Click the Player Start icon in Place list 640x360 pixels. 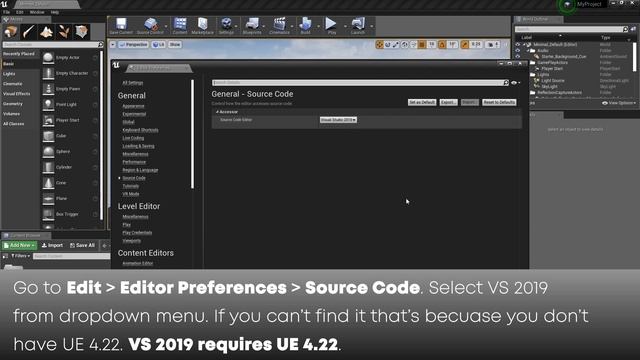[x=48, y=120]
